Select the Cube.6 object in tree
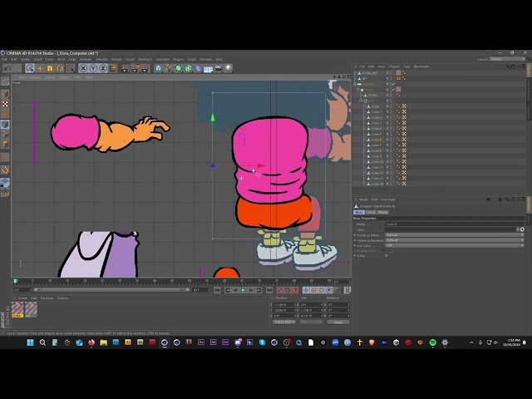 tap(377, 140)
